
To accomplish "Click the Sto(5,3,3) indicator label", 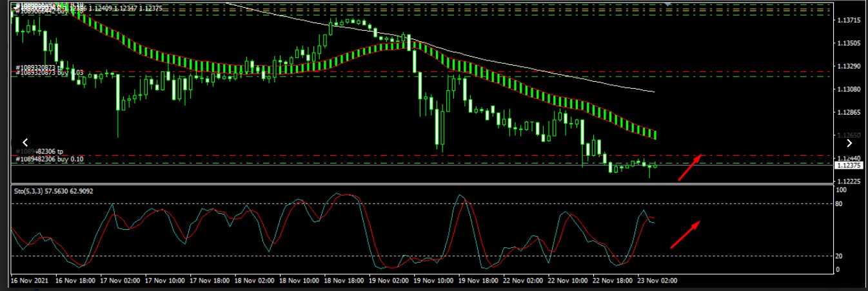I will point(54,191).
